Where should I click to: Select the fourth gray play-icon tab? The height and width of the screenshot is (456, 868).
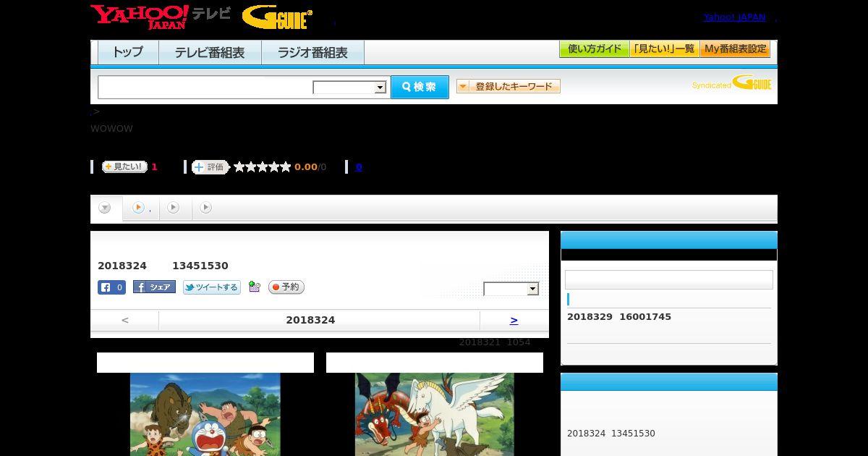tap(206, 208)
